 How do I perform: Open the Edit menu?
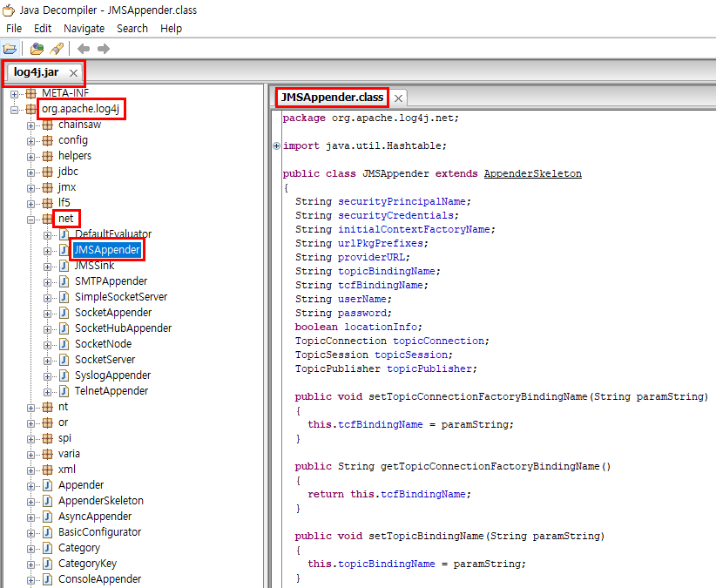43,28
